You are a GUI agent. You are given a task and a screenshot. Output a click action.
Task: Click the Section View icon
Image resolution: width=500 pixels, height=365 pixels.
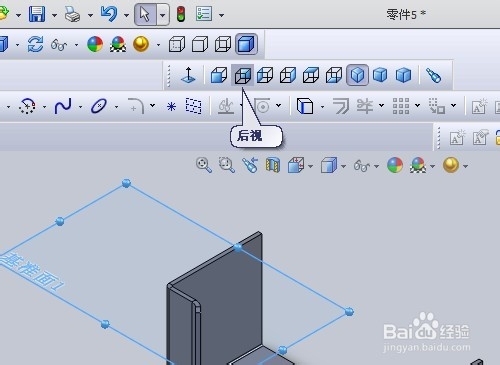pos(273,165)
